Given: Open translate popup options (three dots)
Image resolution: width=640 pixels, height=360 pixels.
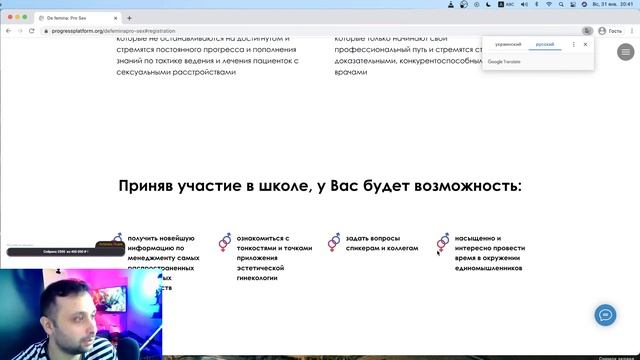Looking at the screenshot, I should 573,44.
